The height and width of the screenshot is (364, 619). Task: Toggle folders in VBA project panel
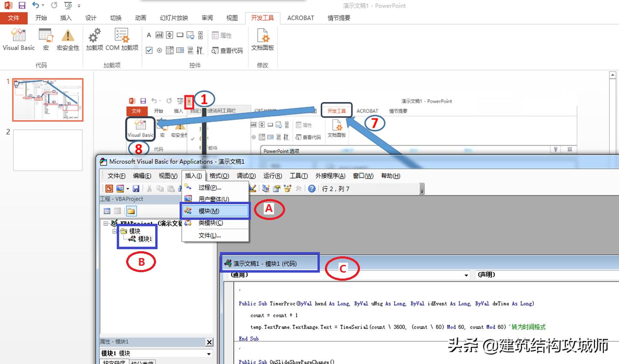tap(131, 211)
